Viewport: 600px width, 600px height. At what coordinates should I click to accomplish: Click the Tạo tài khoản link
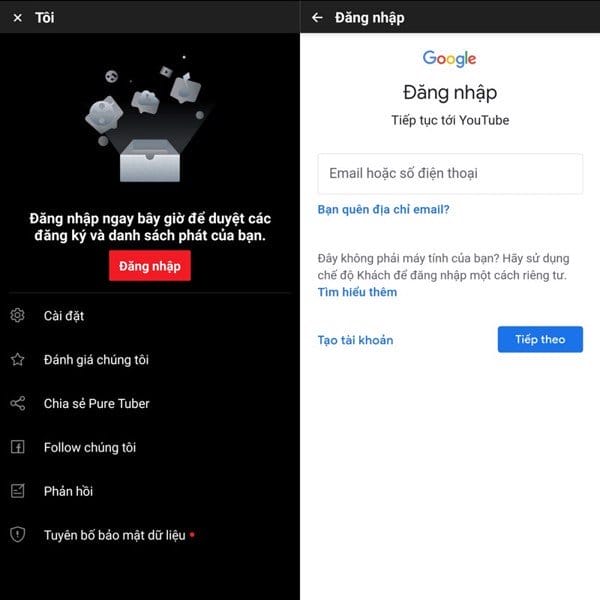coord(355,340)
